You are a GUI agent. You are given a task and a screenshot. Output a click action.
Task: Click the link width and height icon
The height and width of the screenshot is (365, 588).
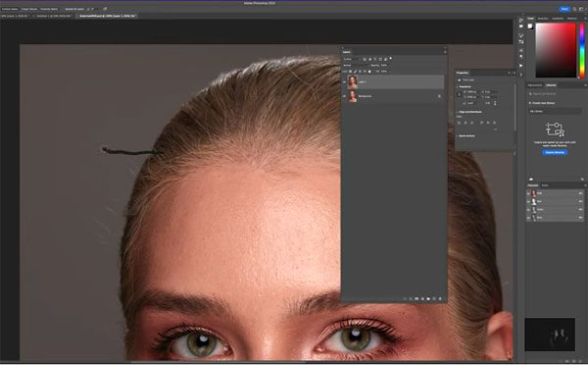coord(459,94)
